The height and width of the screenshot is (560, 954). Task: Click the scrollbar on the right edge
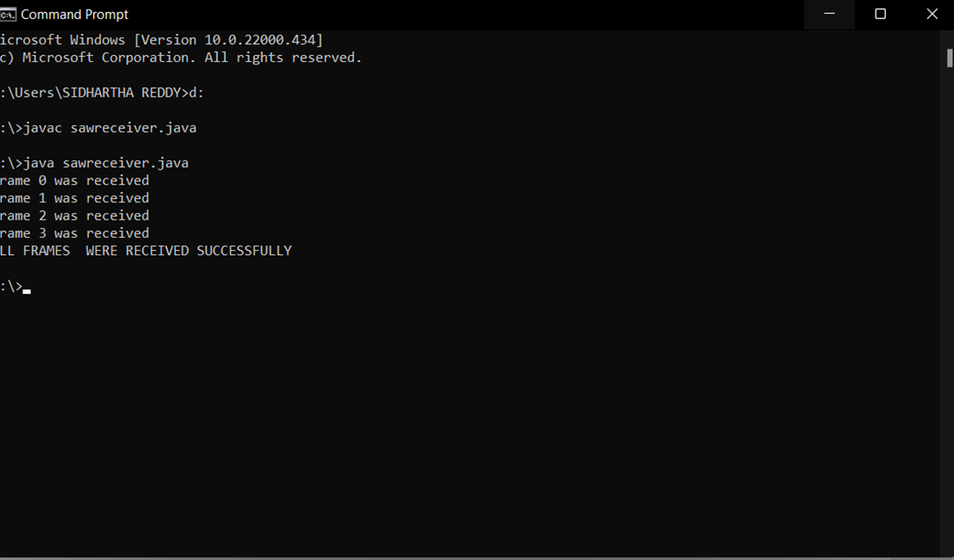coord(947,60)
